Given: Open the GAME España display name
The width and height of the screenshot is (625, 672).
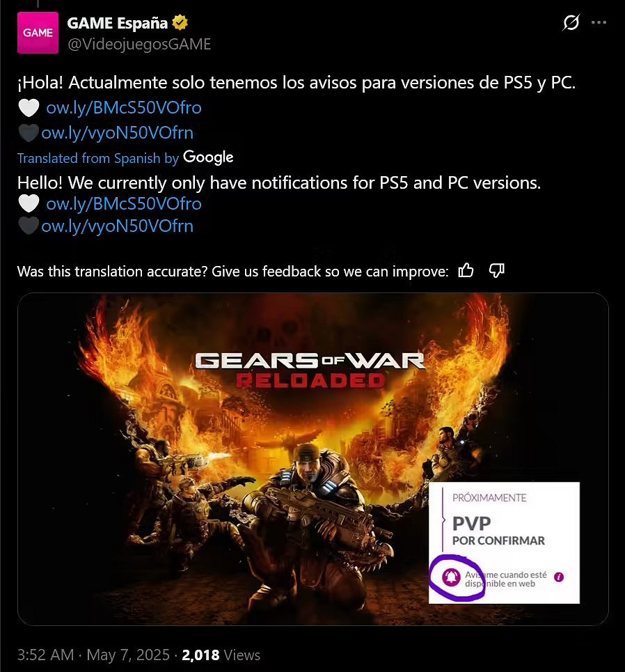Looking at the screenshot, I should click(118, 23).
